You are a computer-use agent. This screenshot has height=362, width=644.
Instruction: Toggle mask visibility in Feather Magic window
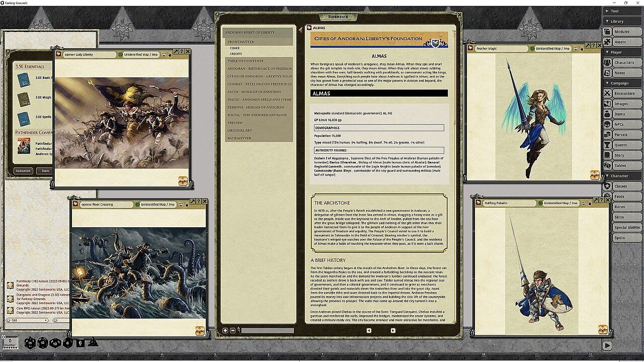(575, 49)
